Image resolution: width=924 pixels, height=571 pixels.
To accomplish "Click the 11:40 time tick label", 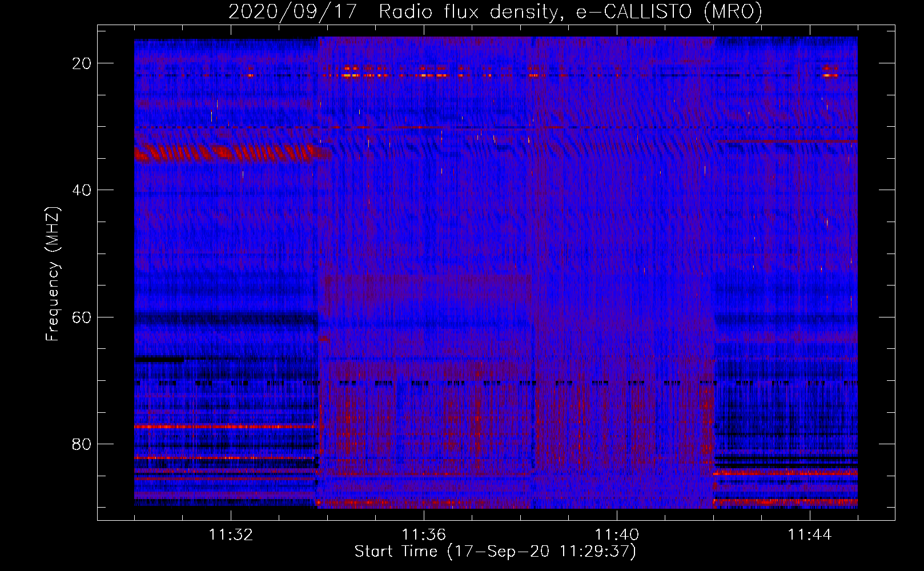I will [617, 535].
